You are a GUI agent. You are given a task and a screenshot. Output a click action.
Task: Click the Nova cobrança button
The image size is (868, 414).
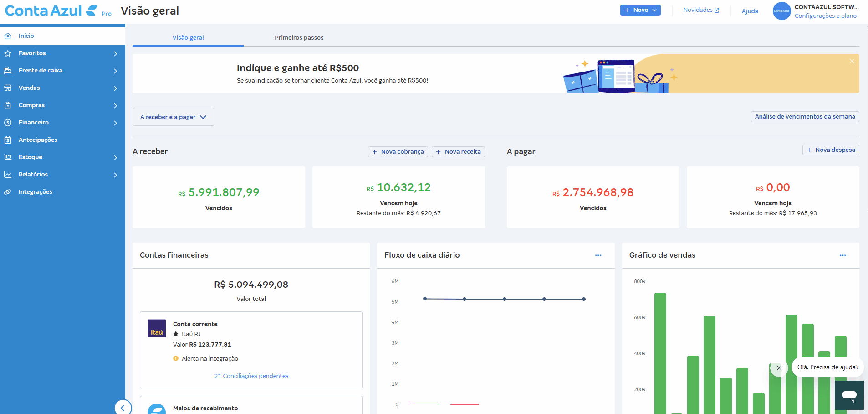pyautogui.click(x=398, y=152)
